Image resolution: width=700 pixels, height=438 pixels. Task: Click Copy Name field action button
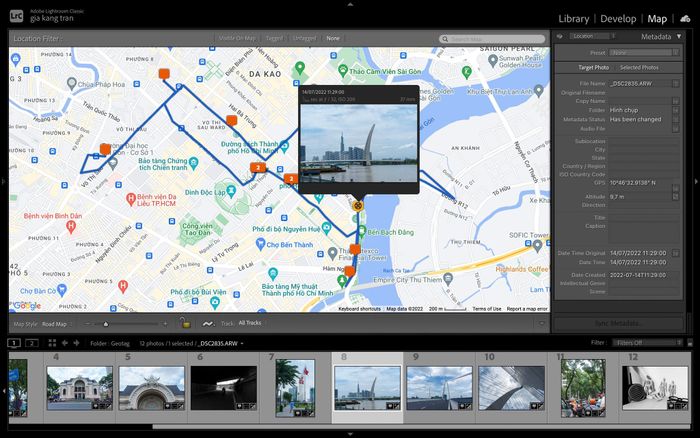(x=676, y=101)
